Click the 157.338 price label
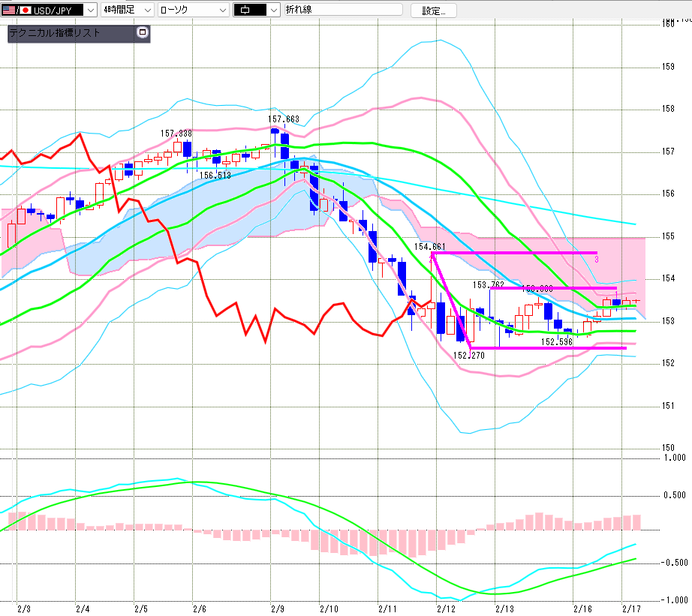The width and height of the screenshot is (692, 616). [x=176, y=134]
